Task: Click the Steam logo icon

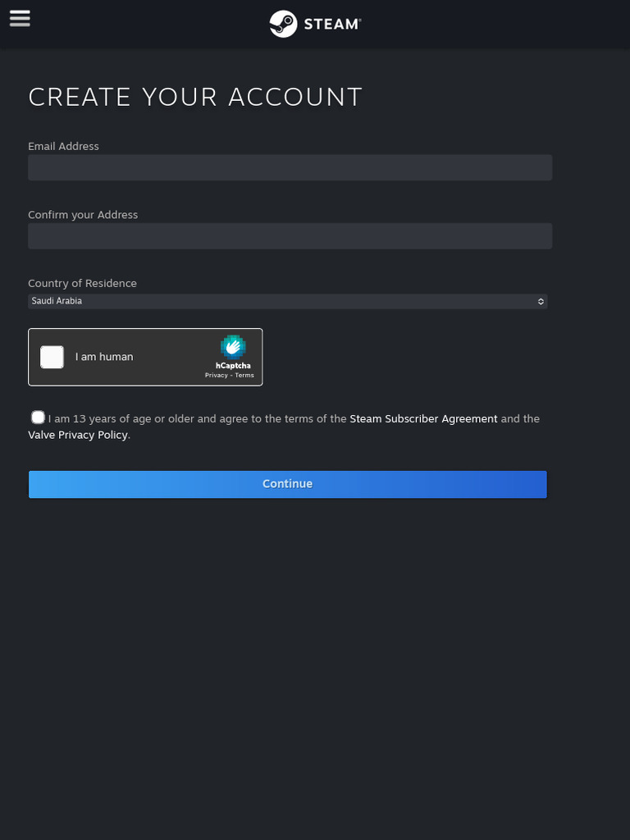Action: point(283,24)
